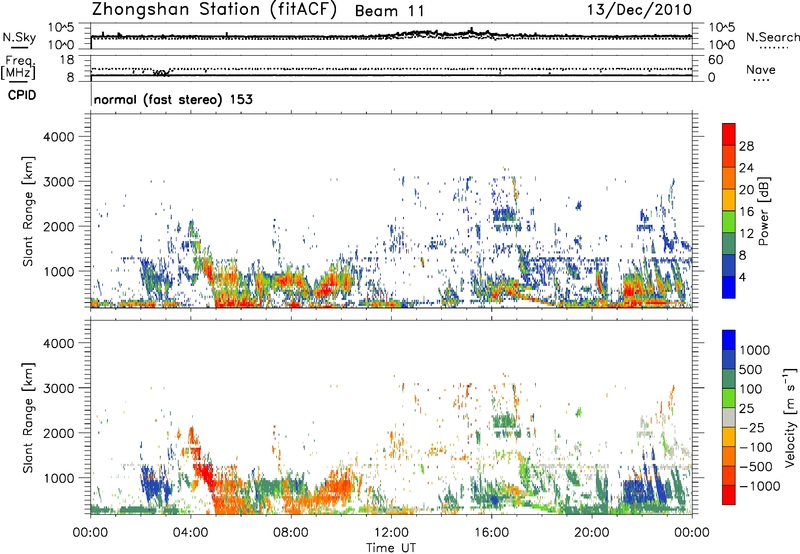The height and width of the screenshot is (554, 800).
Task: Click 'Slant Range [km]' label of power panel
Action: tap(28, 211)
